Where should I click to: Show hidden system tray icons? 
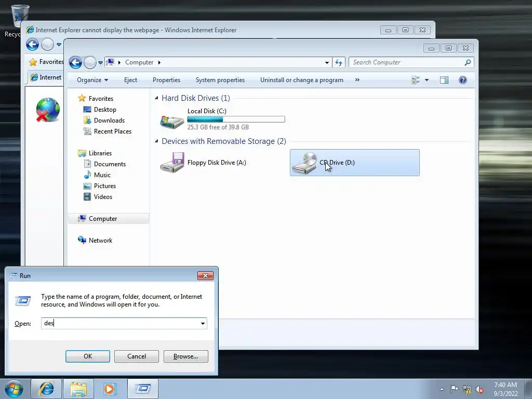coord(442,389)
